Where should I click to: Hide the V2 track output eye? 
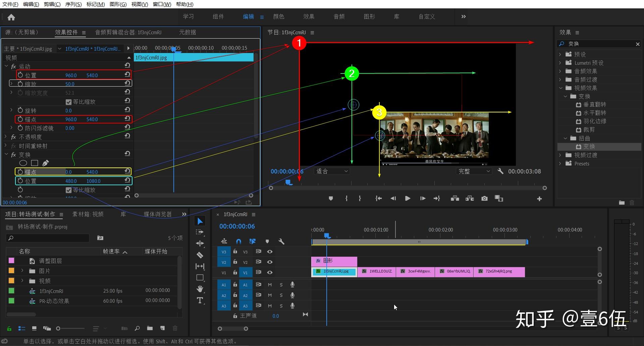click(x=270, y=262)
